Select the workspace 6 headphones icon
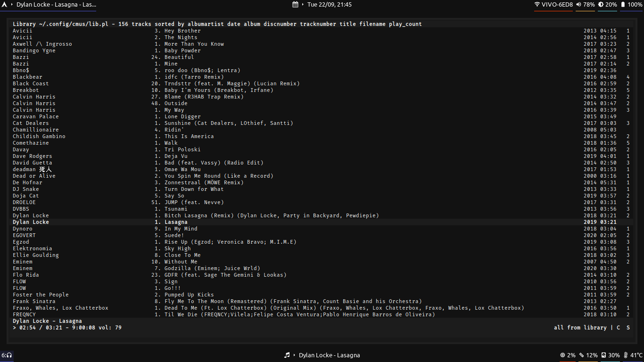 pyautogui.click(x=7, y=355)
